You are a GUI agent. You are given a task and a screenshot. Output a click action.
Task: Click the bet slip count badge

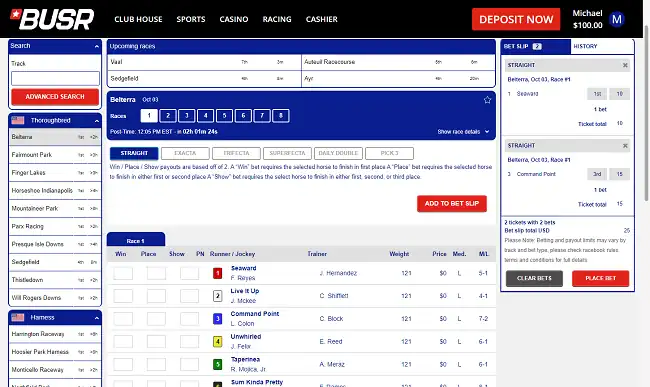coord(537,46)
